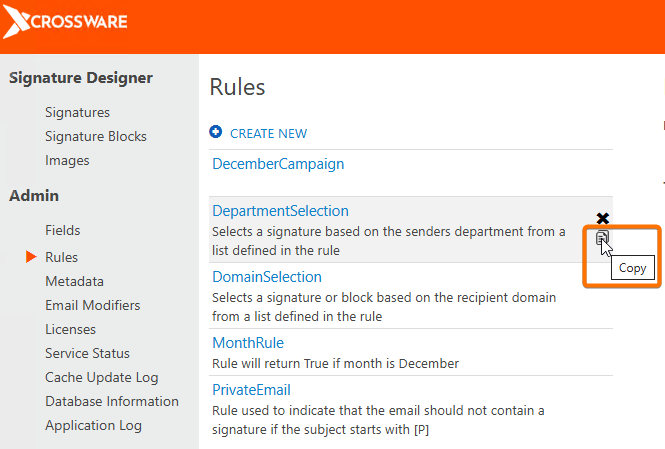Open the DomainSelection rule

click(x=266, y=277)
